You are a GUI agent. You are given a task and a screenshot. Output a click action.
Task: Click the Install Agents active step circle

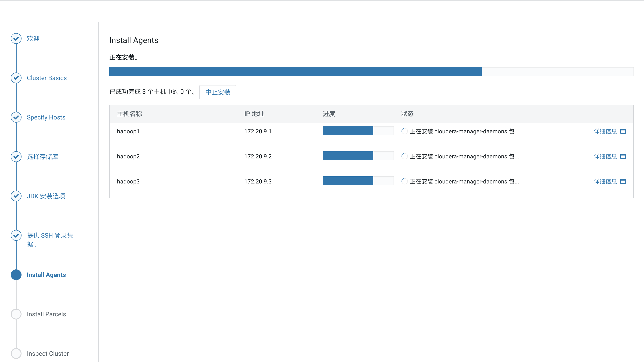(x=16, y=275)
